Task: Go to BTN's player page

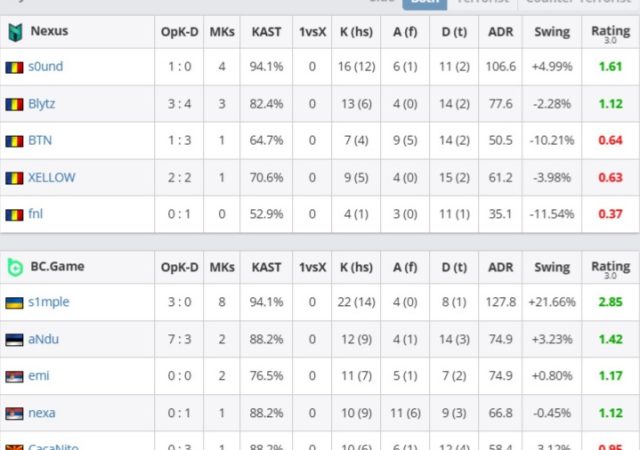Action: [x=40, y=141]
